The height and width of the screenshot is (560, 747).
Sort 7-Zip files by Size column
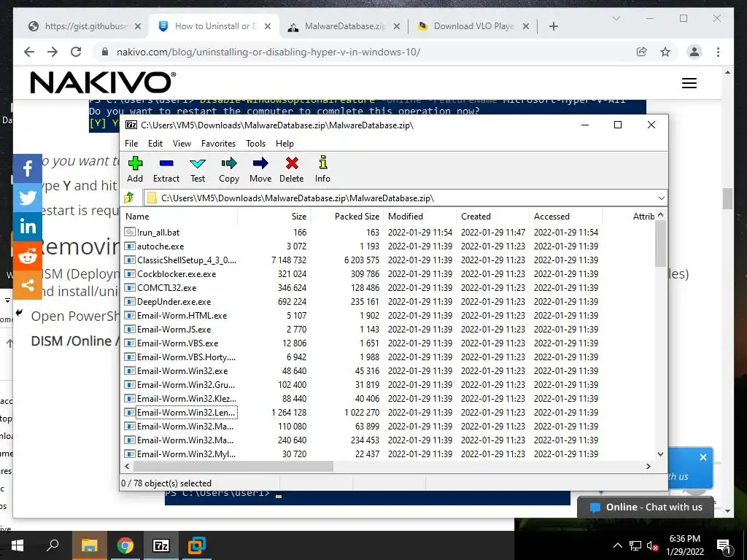274,216
